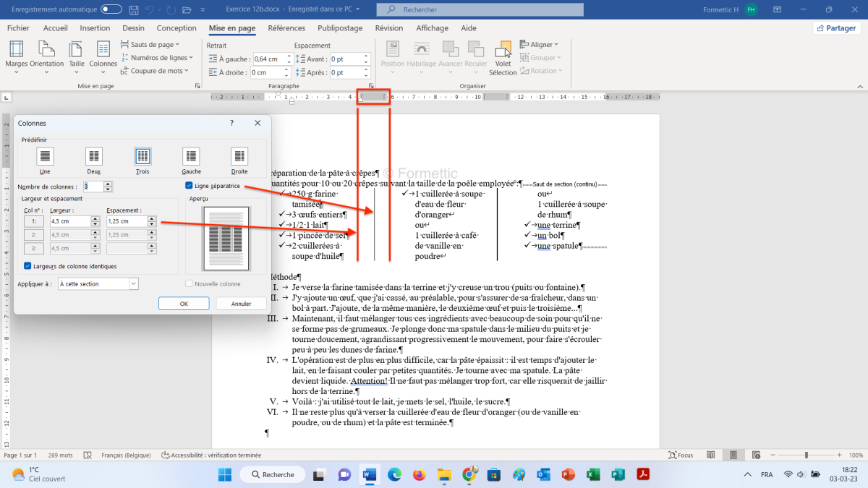Screen dimensions: 868x488
Task: Open the Taille page size tool
Action: (75, 54)
